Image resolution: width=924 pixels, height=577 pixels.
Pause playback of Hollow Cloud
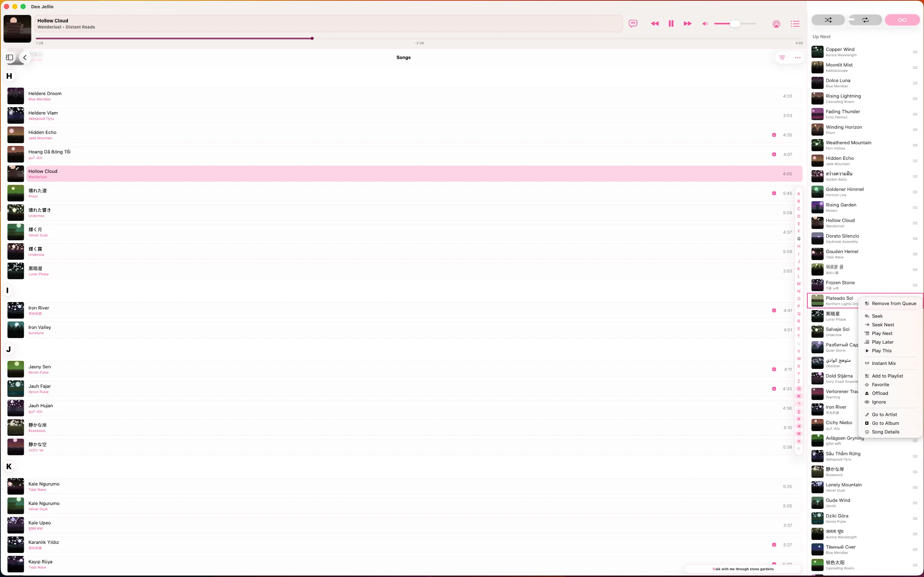coord(671,24)
